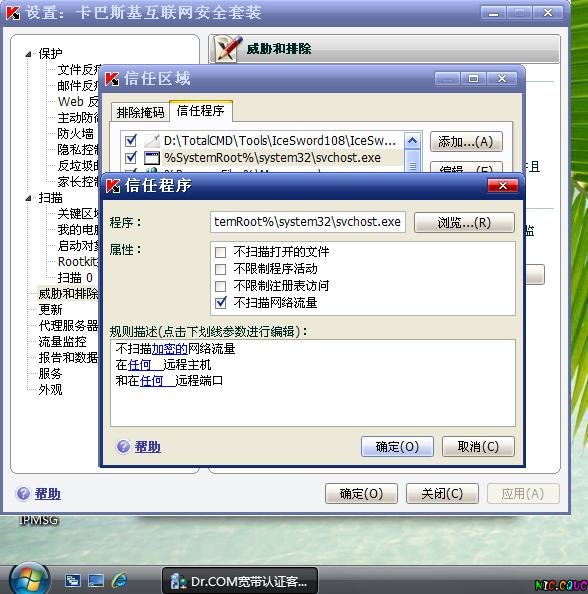Select 更新 in settings tree

coord(50,310)
